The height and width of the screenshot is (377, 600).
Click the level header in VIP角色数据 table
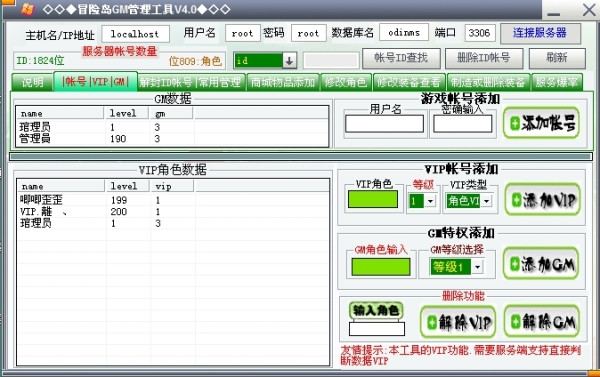127,186
